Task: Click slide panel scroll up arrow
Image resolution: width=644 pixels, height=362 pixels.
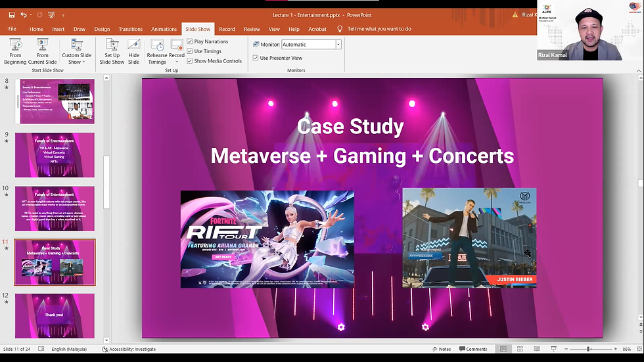Action: pos(106,78)
